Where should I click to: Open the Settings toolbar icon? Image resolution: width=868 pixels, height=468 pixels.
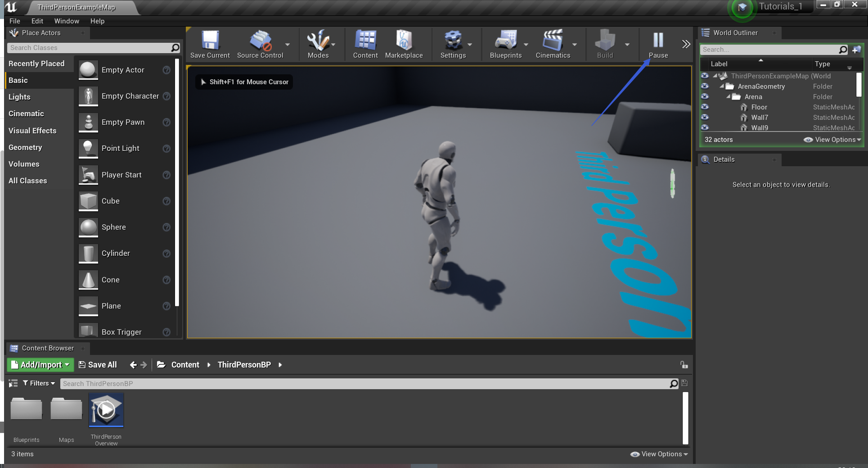453,44
